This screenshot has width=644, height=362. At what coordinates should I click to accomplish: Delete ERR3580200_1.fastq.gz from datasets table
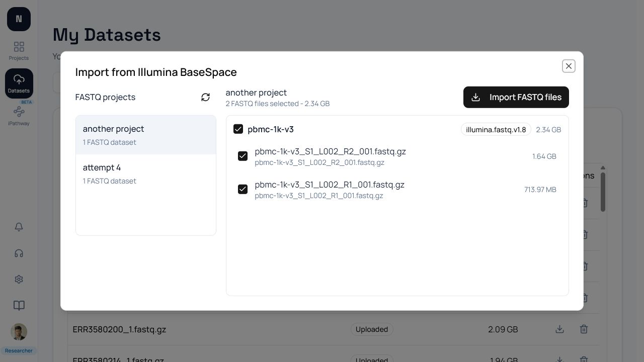tap(584, 329)
